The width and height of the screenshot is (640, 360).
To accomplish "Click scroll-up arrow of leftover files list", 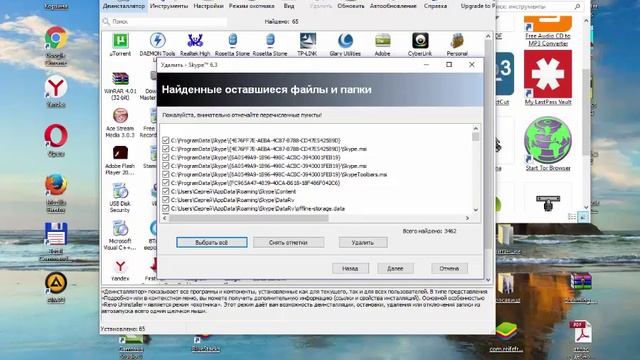I will (476, 128).
